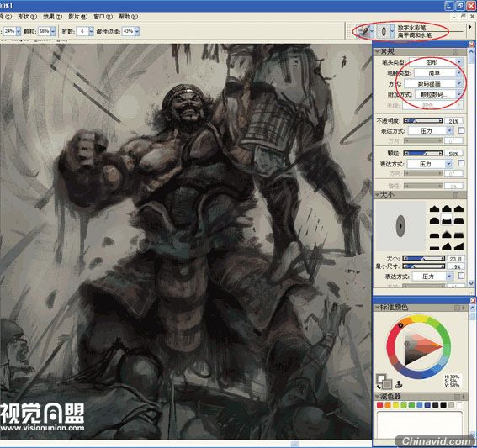The height and width of the screenshot is (448, 477).
Task: Collapse the 常规 general panel section
Action: pos(377,51)
